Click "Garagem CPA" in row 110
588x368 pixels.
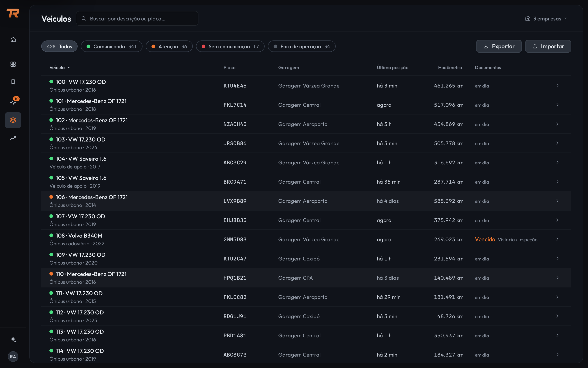tap(295, 278)
